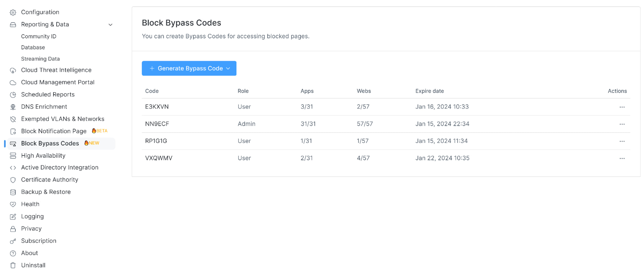Screen dimensions: 644x279
Task: Click the Reporting & Data drive icon
Action: (13, 25)
